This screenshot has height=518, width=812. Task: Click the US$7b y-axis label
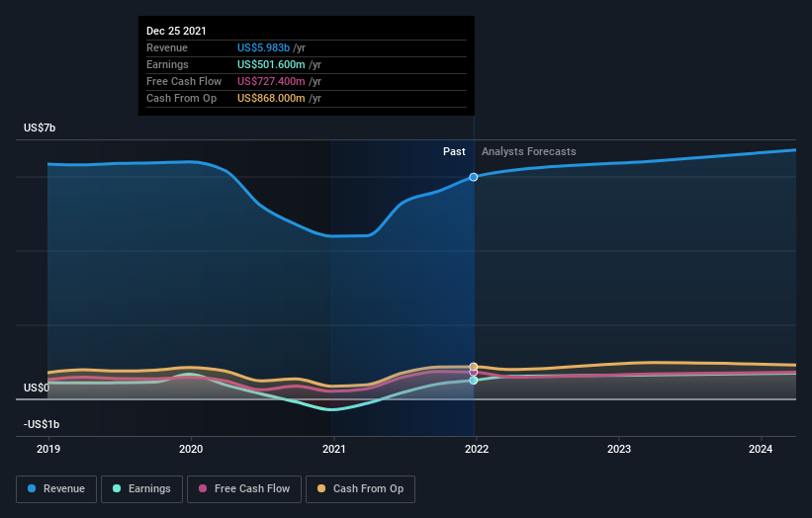[40, 128]
